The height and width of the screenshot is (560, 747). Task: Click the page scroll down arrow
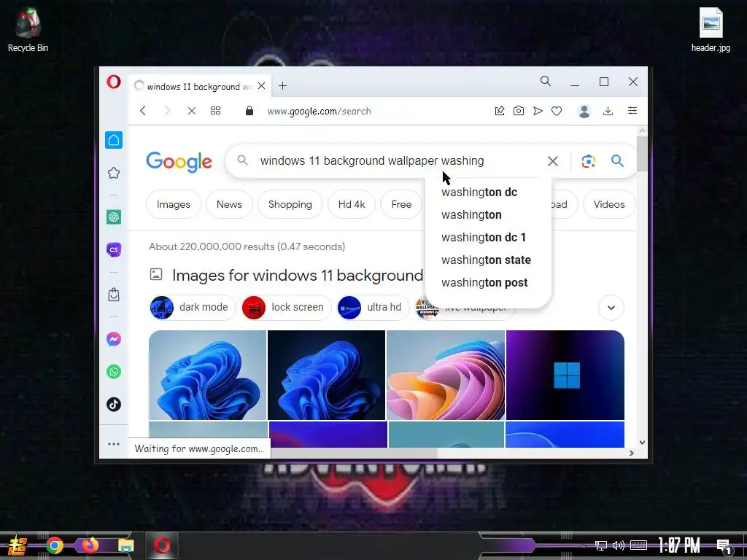642,443
